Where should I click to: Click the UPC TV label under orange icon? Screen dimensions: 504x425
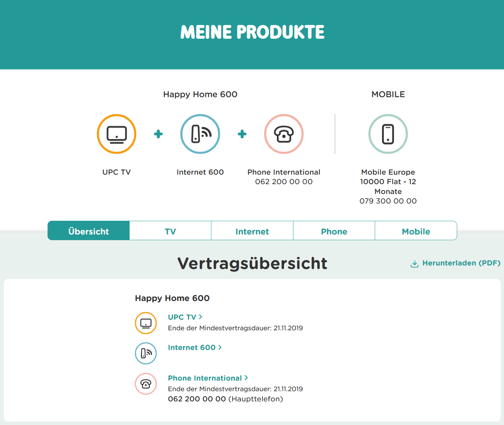117,172
